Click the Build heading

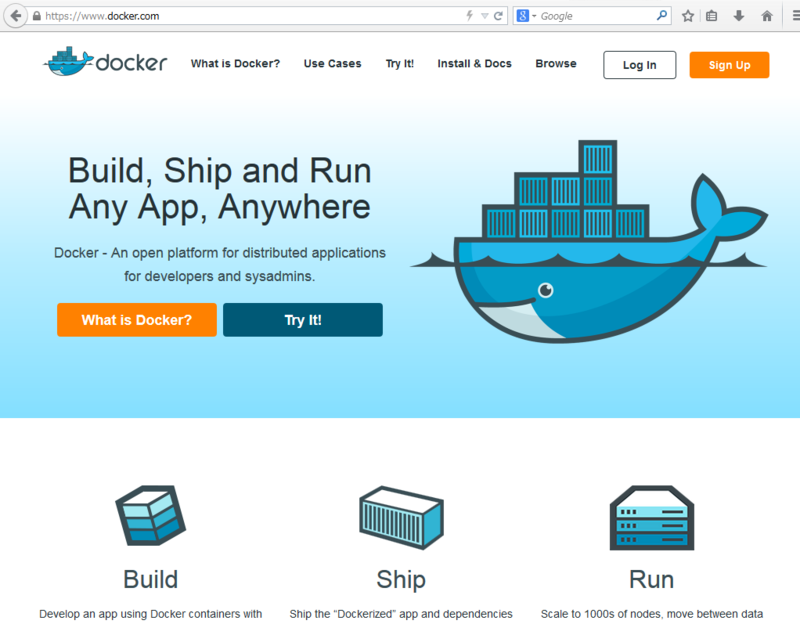click(x=151, y=580)
